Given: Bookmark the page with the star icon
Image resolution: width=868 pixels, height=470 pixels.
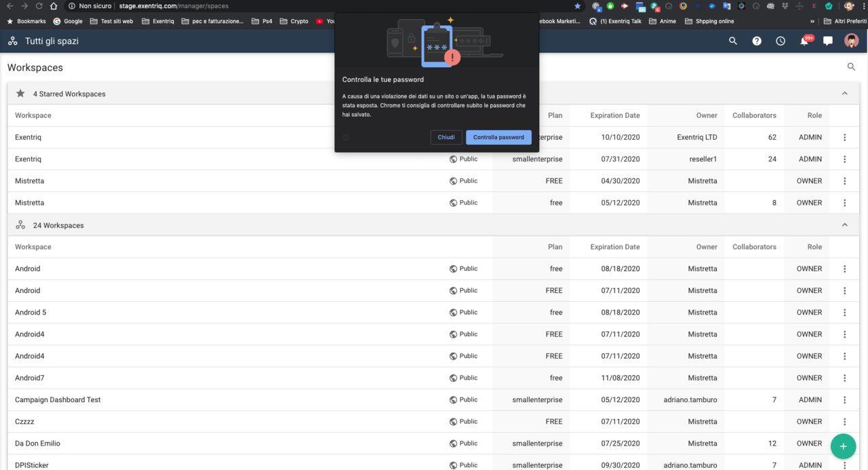Looking at the screenshot, I should pyautogui.click(x=577, y=5).
